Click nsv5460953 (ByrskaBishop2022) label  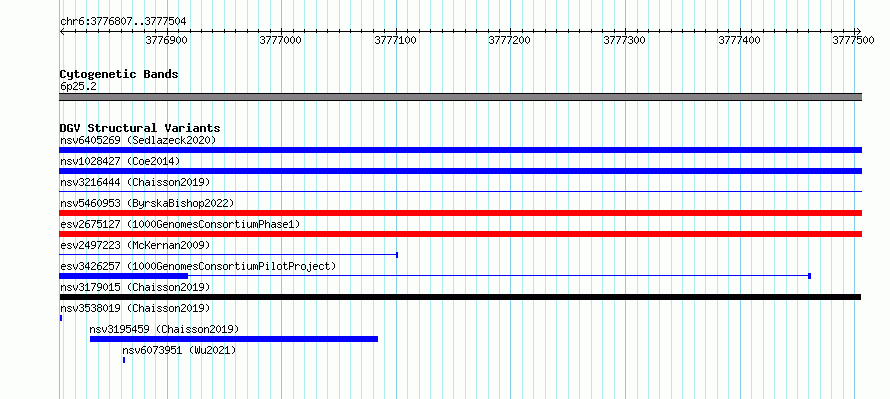(147, 203)
